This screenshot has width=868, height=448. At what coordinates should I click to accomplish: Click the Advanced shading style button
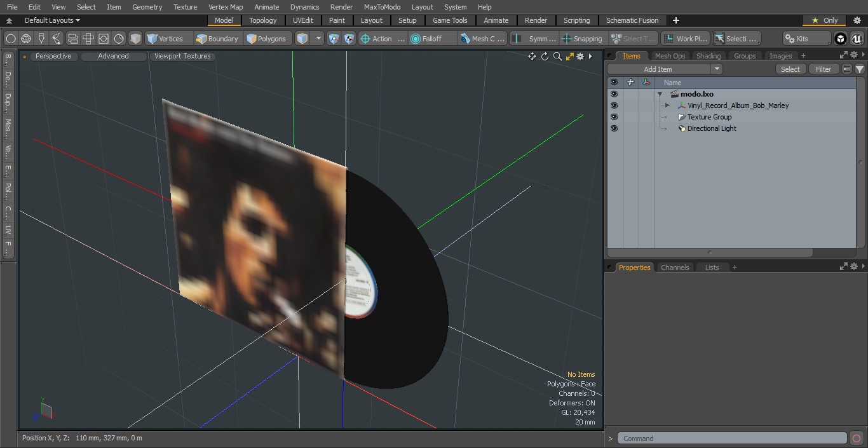pos(113,56)
